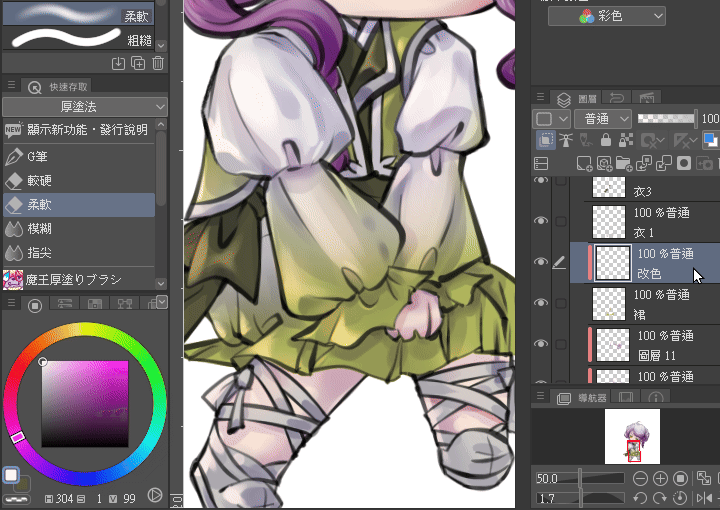Pick a shade in the color square
720x510 pixels.
85,404
